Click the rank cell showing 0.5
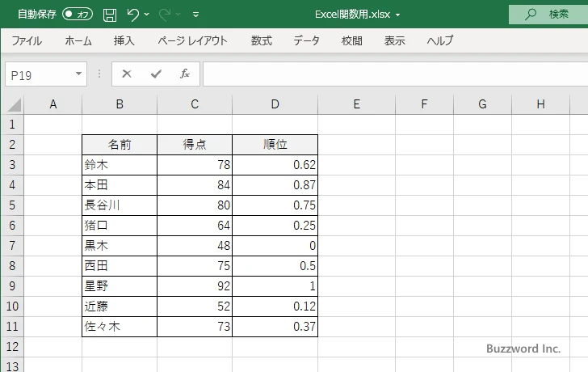588x372 pixels. click(275, 266)
